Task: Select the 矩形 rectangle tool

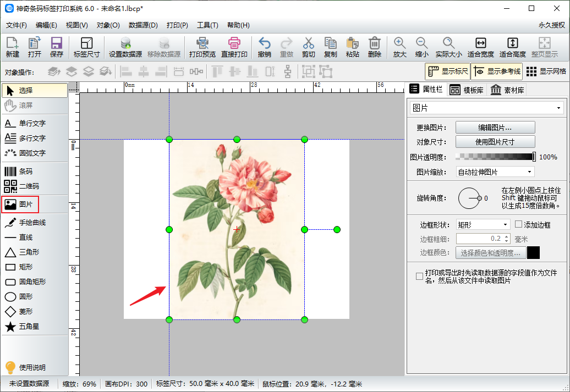Action: click(35, 267)
